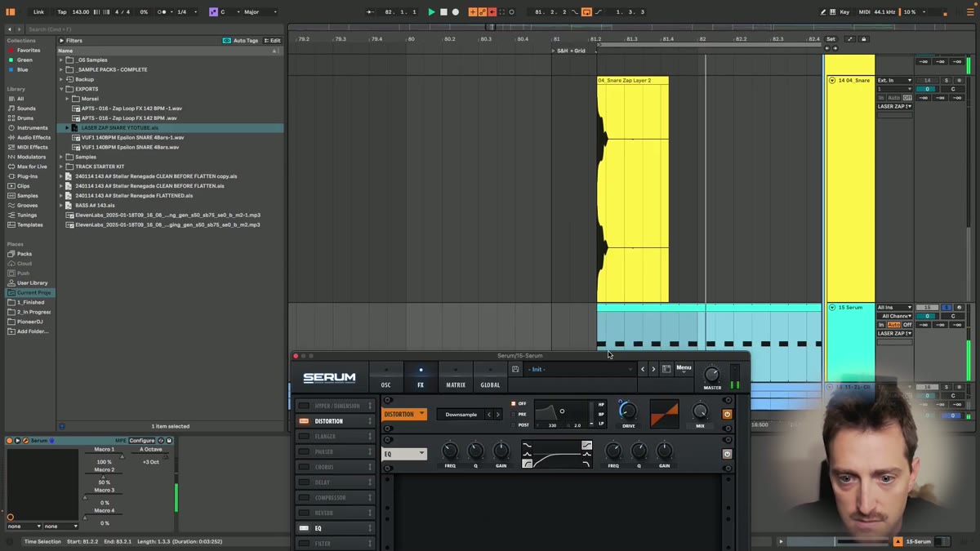The height and width of the screenshot is (551, 980).
Task: Go to next Serum preset arrow
Action: coord(653,370)
